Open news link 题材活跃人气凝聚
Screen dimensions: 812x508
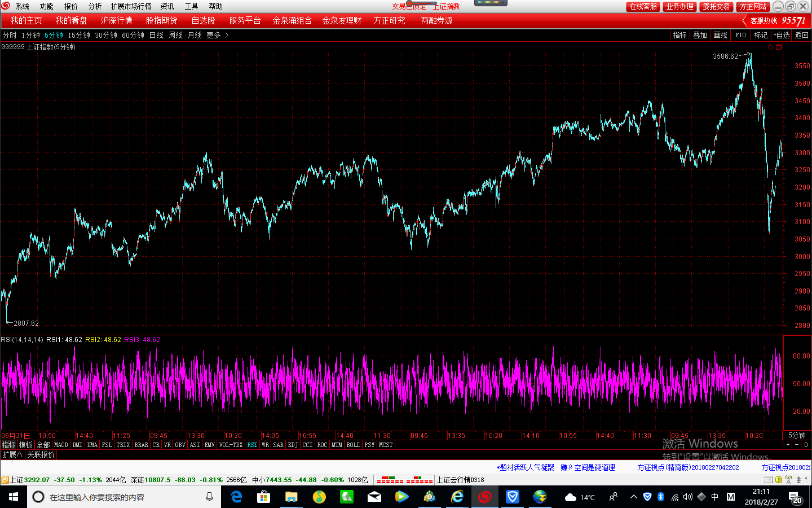click(526, 467)
